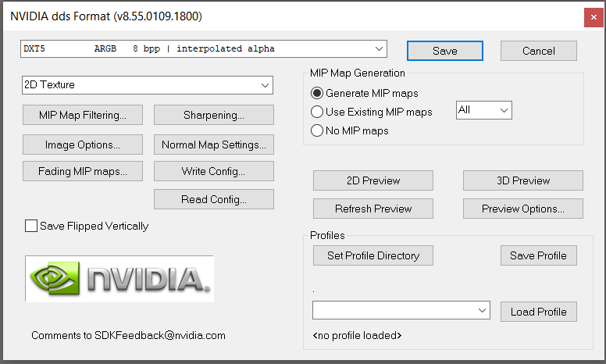Click the no profile loaded status text
Image resolution: width=606 pixels, height=364 pixels.
point(357,335)
